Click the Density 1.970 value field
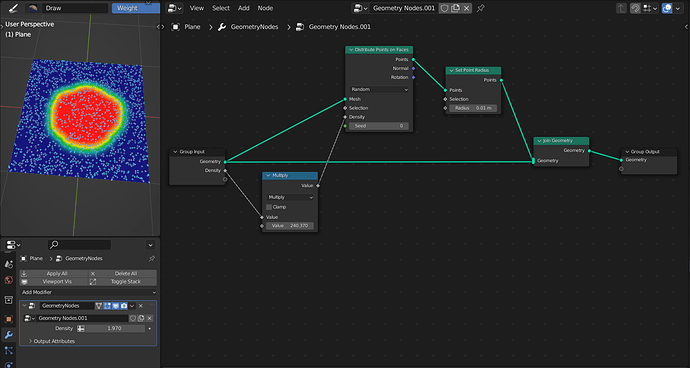 115,328
